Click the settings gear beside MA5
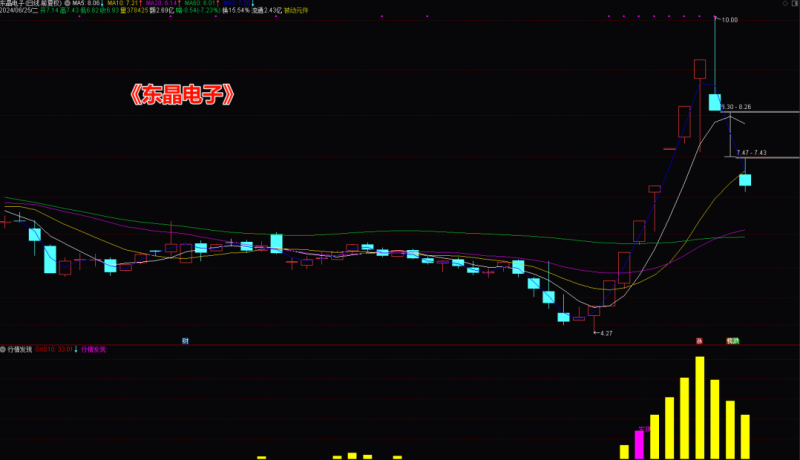800x460 pixels. [67, 4]
